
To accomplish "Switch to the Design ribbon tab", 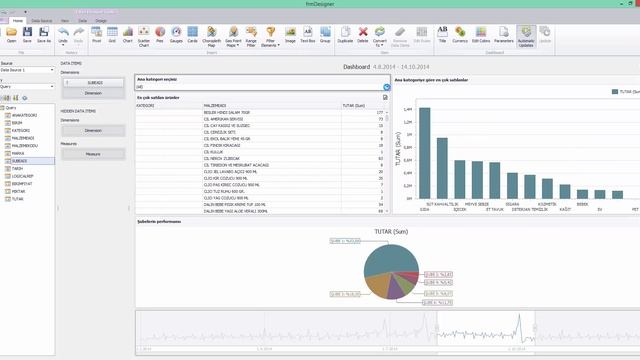I will pyautogui.click(x=101, y=20).
